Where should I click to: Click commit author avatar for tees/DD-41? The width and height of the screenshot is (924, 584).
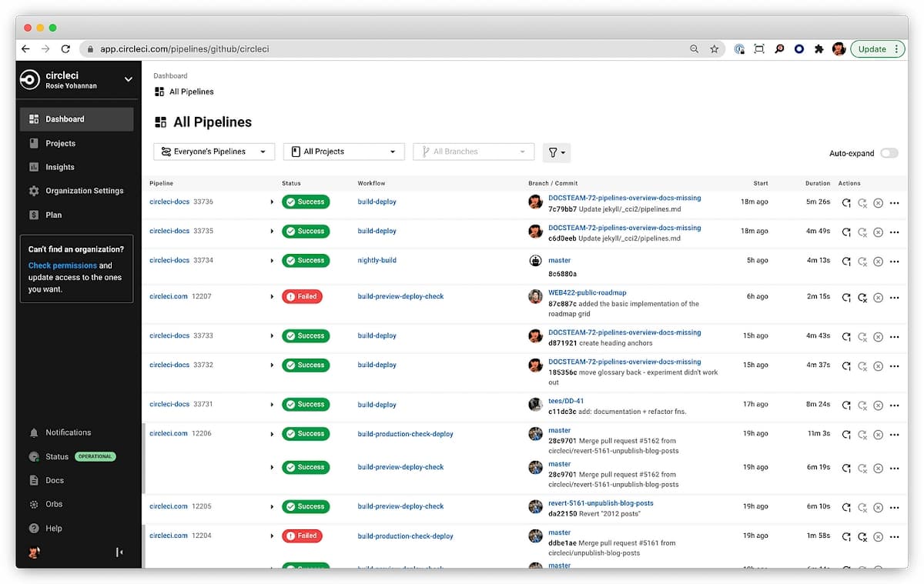tap(535, 405)
